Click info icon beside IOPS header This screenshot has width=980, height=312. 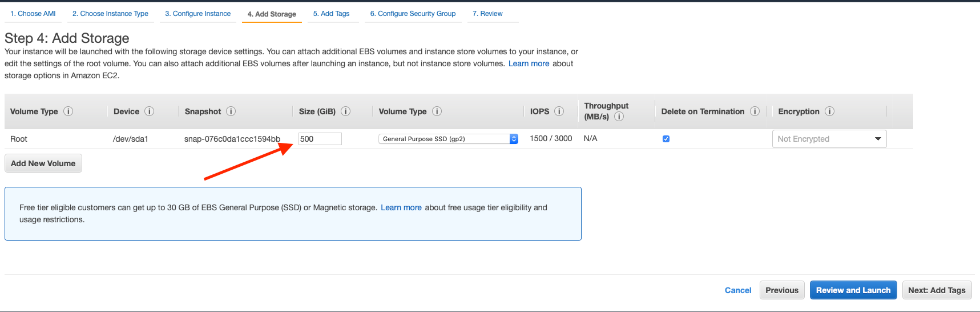click(x=559, y=111)
